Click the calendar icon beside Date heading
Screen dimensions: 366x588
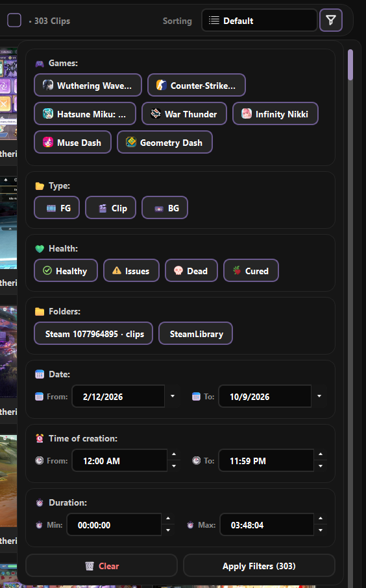coord(40,374)
